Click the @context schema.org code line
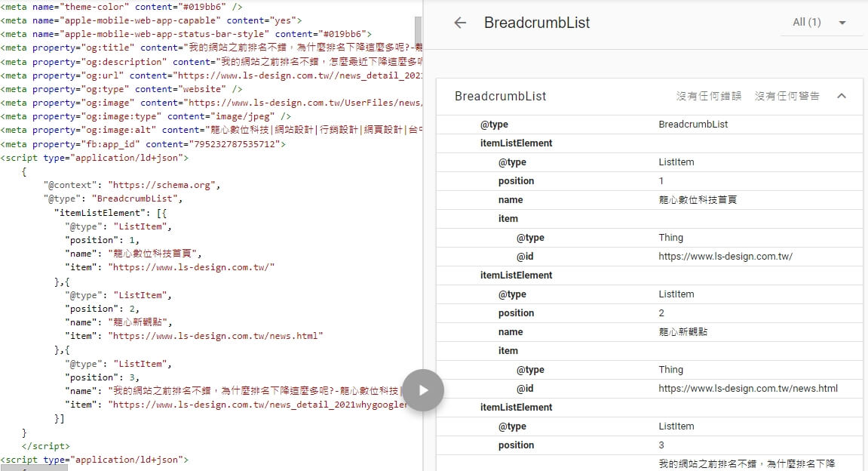Image resolution: width=868 pixels, height=471 pixels. point(131,185)
